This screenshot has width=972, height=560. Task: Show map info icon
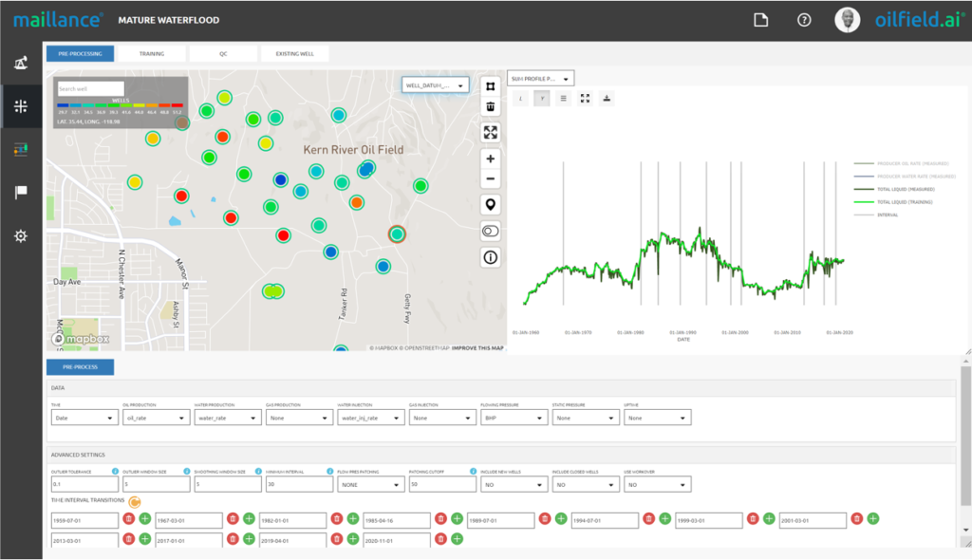coord(491,257)
